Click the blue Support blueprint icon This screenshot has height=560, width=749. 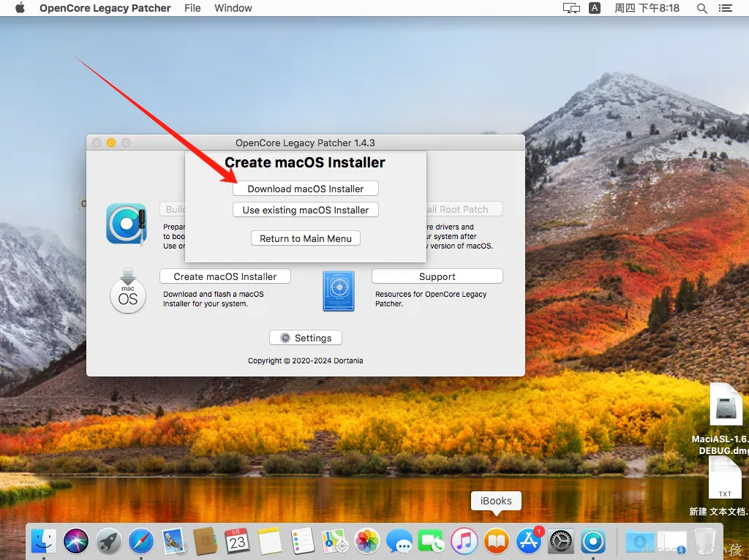[339, 291]
